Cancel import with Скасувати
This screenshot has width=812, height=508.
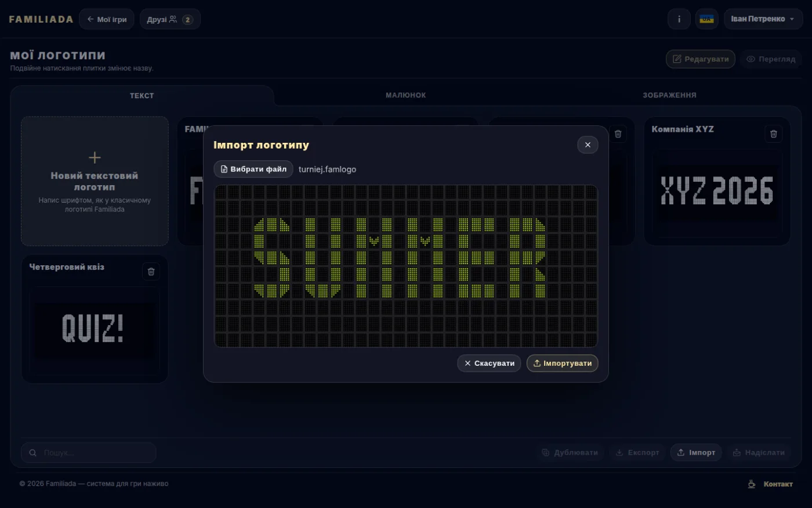coord(489,363)
